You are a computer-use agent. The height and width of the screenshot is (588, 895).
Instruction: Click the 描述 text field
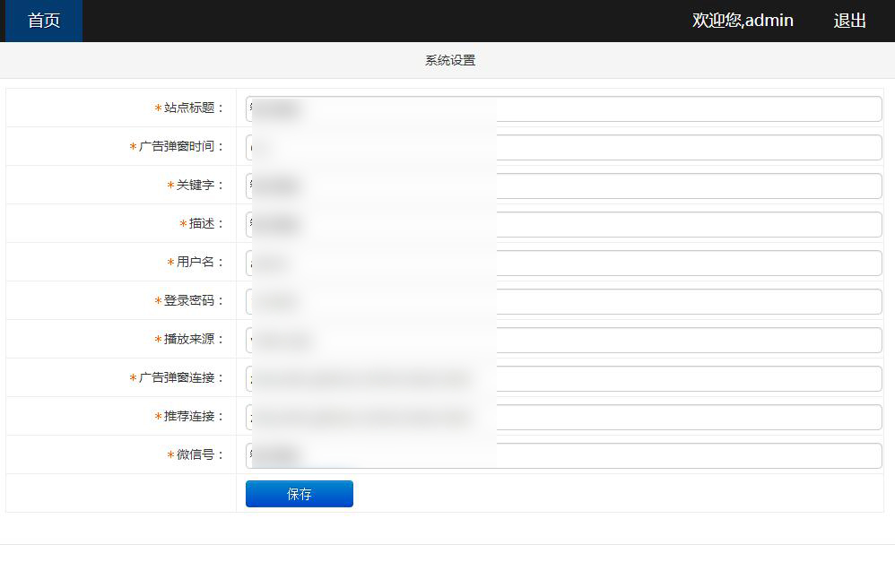563,224
